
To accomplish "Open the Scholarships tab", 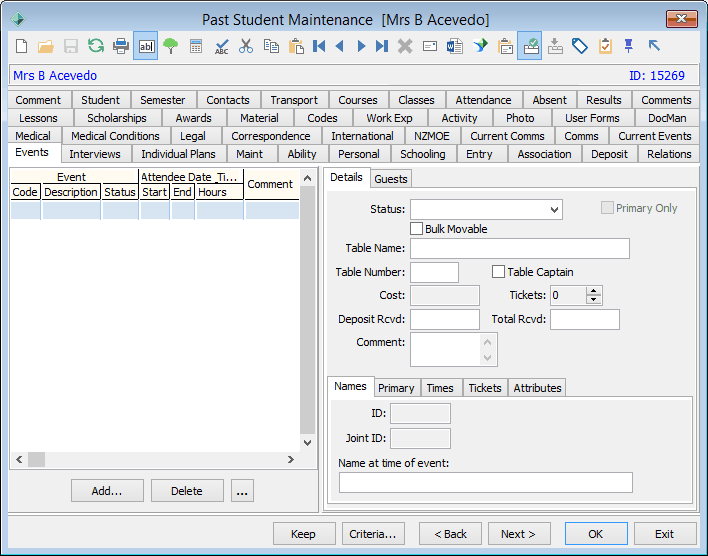I will (116, 118).
